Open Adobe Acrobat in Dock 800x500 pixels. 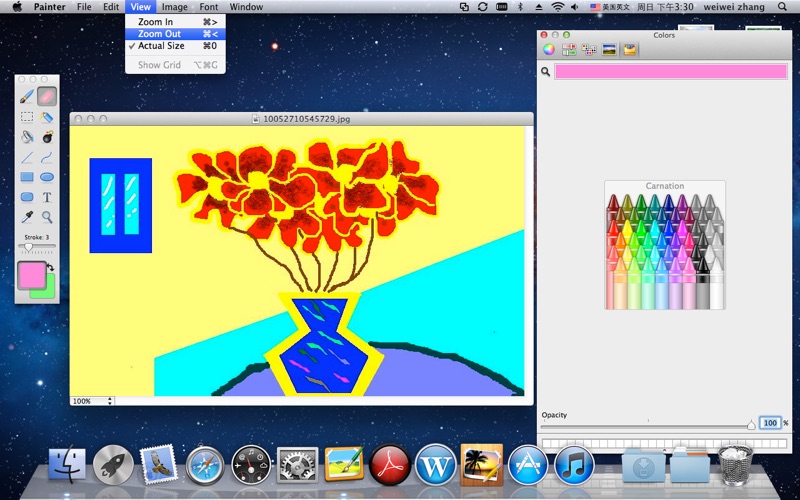390,465
